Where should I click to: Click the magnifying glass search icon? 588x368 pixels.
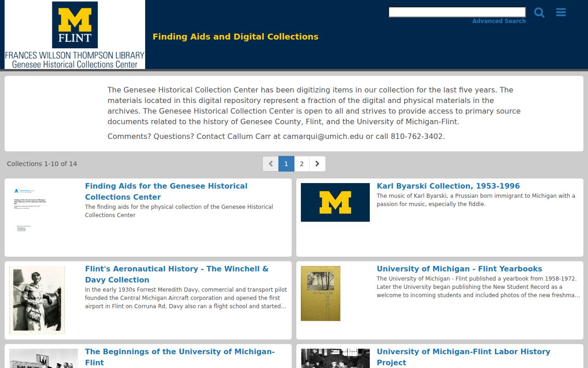click(539, 12)
